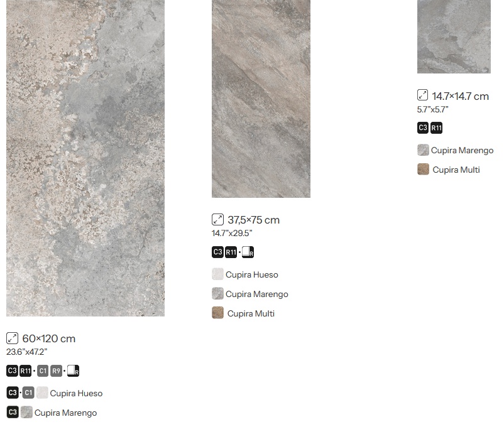Click the C3 badge under 37,5×75 cm
Viewport: 504px width, 427px height.
pyautogui.click(x=217, y=252)
